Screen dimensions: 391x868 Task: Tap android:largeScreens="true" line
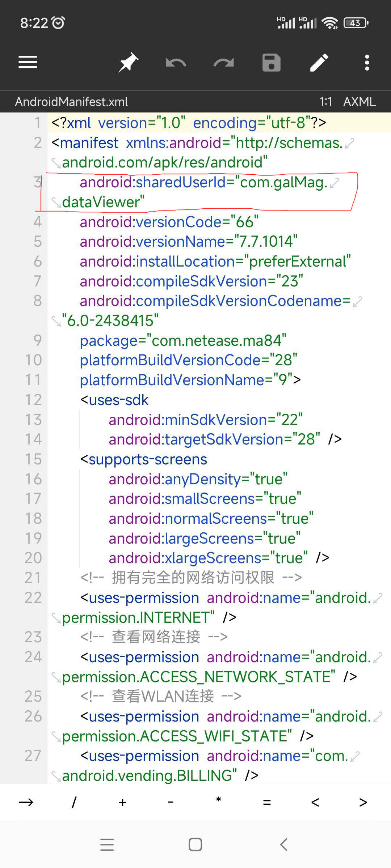tap(205, 538)
